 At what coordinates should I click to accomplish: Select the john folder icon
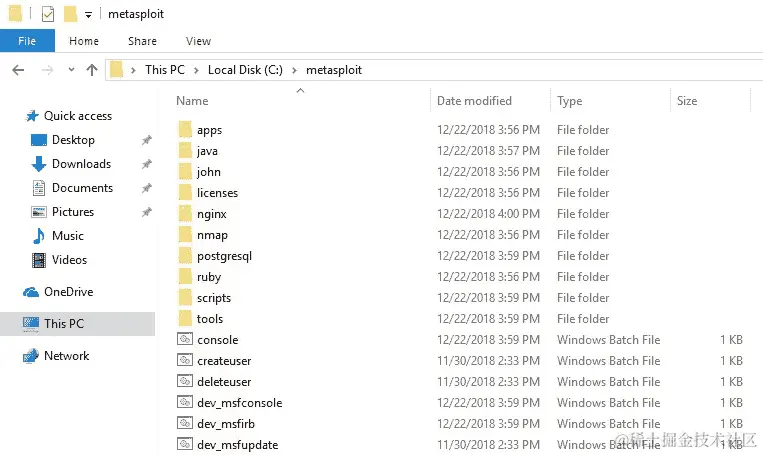coord(185,171)
